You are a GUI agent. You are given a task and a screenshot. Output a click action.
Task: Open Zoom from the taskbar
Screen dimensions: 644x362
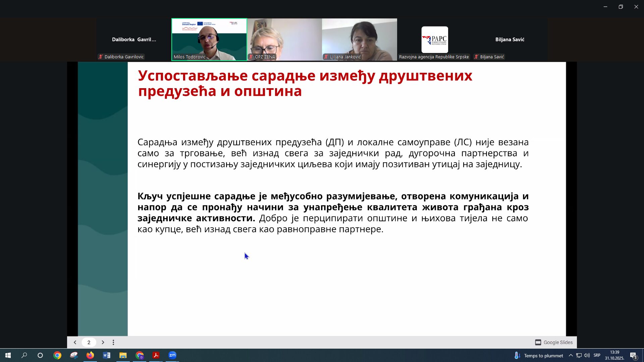172,355
